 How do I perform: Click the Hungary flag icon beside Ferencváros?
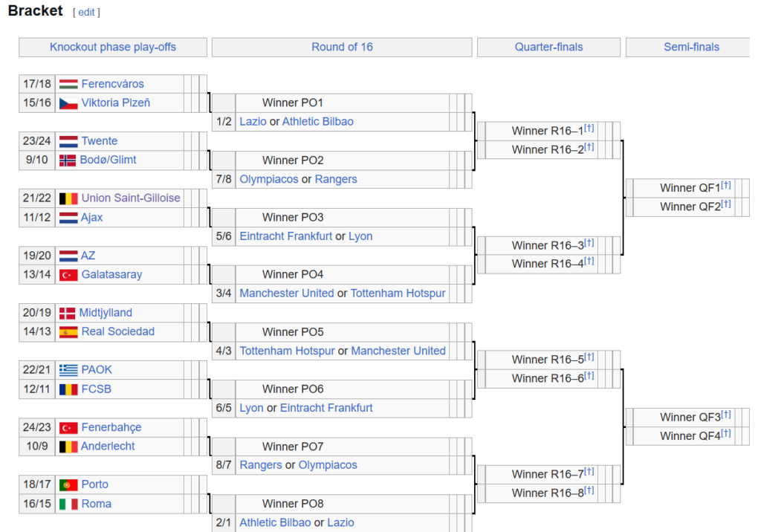click(68, 84)
